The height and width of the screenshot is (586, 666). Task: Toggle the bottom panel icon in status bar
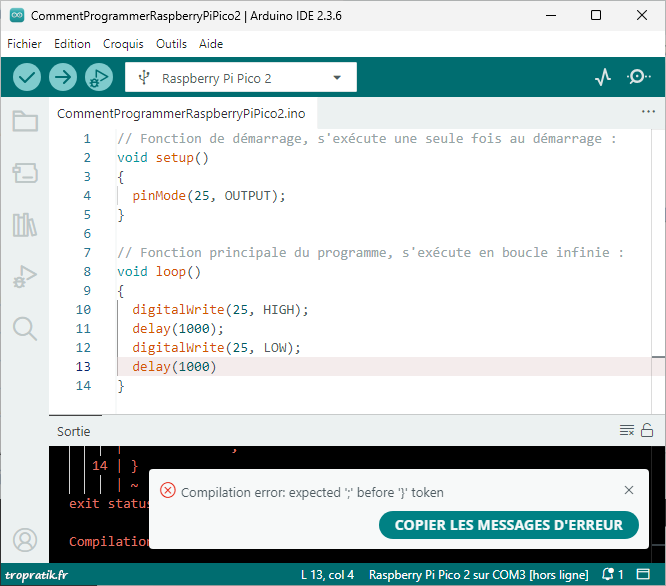(x=643, y=574)
